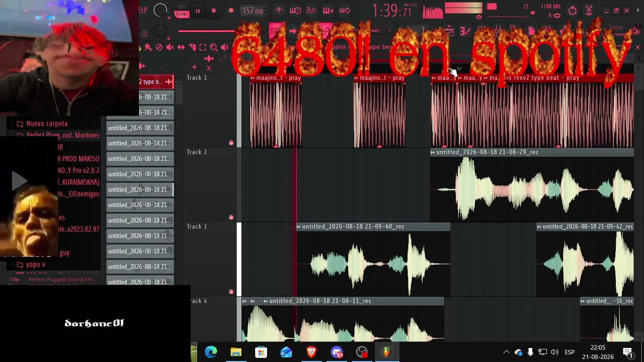Toggle the 3-2-1 recording countdown

click(x=312, y=11)
